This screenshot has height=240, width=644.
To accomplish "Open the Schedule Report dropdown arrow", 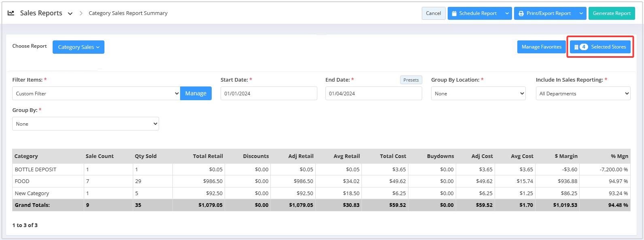I will pyautogui.click(x=507, y=13).
